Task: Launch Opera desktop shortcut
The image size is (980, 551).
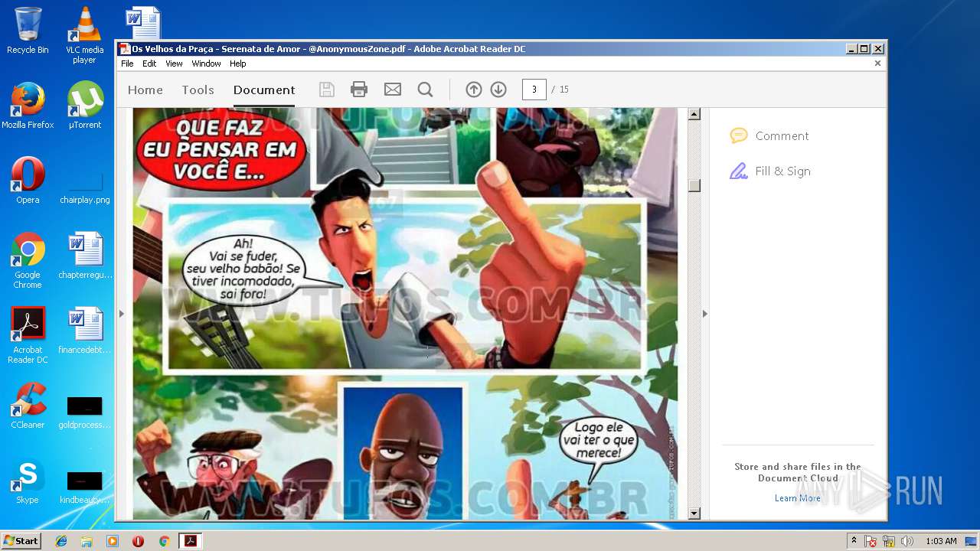Action: coord(28,181)
